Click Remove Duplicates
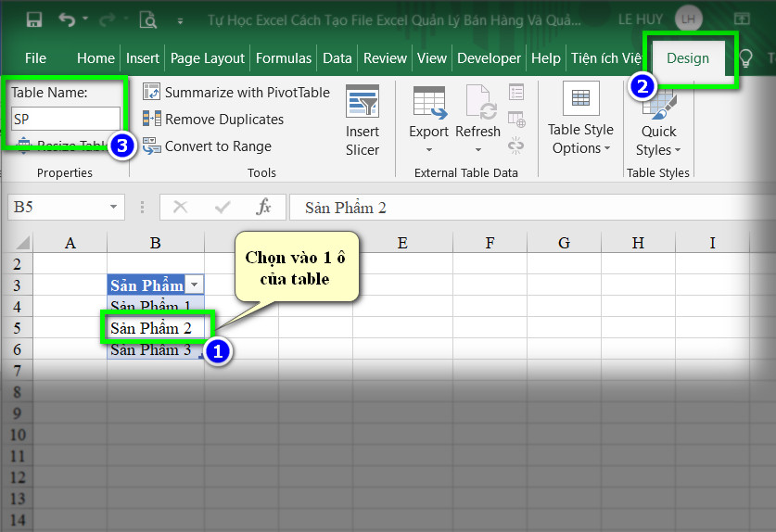This screenshot has height=532, width=776. (213, 120)
